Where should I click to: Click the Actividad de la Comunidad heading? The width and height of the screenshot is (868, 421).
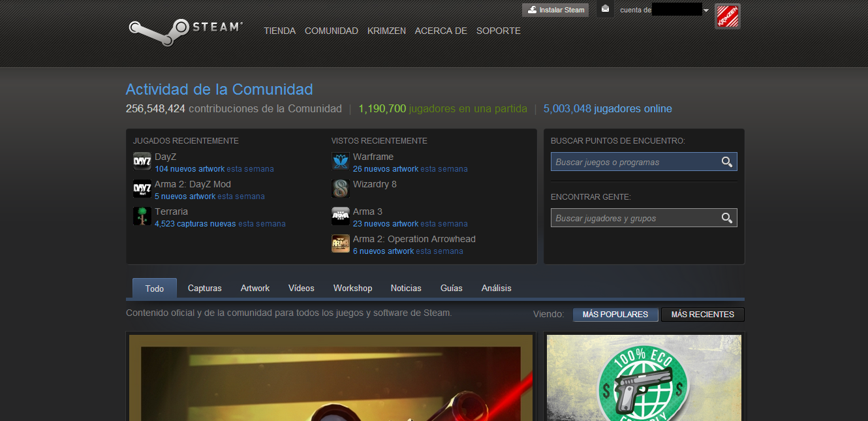(x=219, y=89)
